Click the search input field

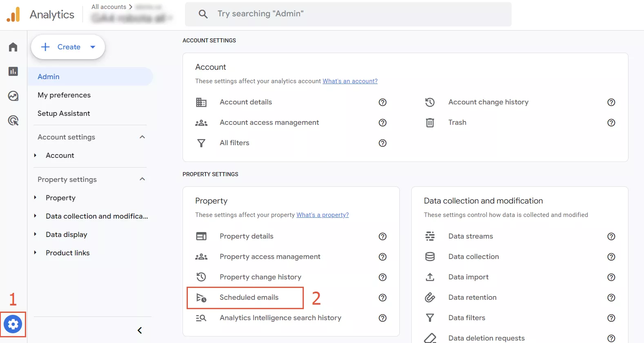pos(348,14)
